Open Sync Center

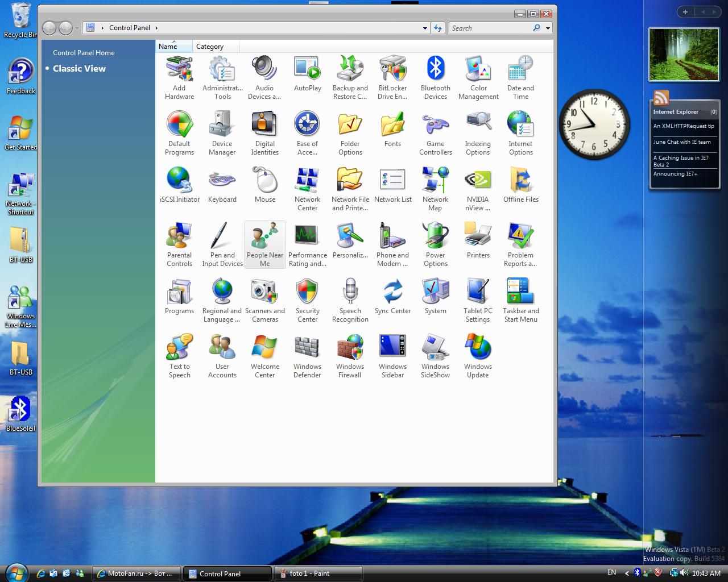pyautogui.click(x=392, y=297)
